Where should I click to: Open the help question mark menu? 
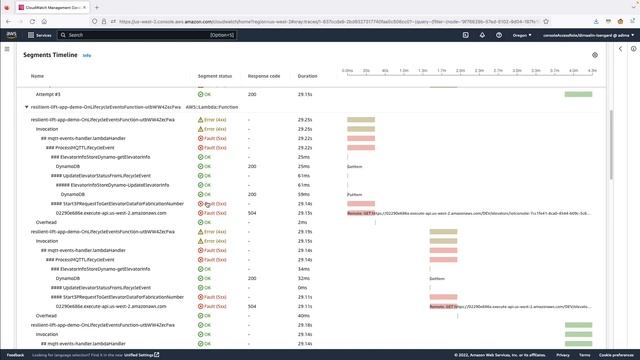pyautogui.click(x=499, y=35)
